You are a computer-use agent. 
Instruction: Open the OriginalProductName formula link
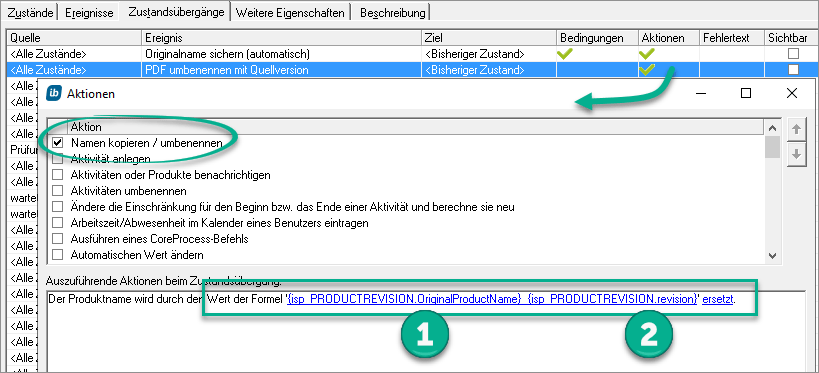tap(404, 299)
